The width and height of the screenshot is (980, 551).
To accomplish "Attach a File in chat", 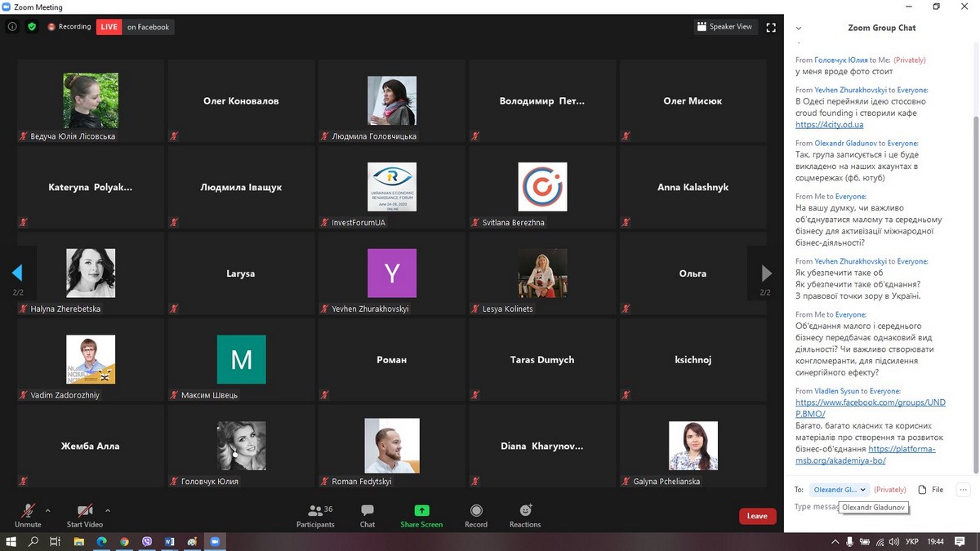I will 930,490.
